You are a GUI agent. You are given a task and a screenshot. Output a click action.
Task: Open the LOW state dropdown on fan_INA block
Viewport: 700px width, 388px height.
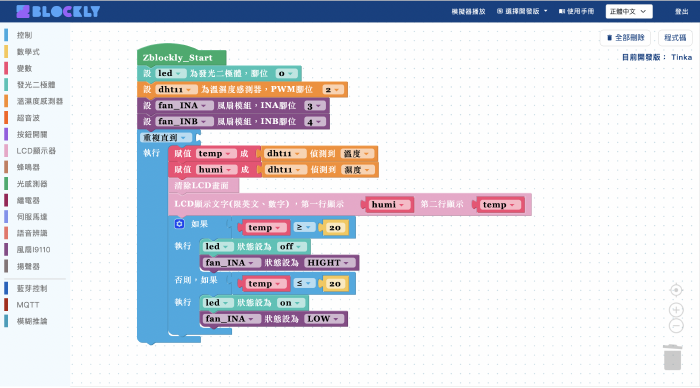324,319
